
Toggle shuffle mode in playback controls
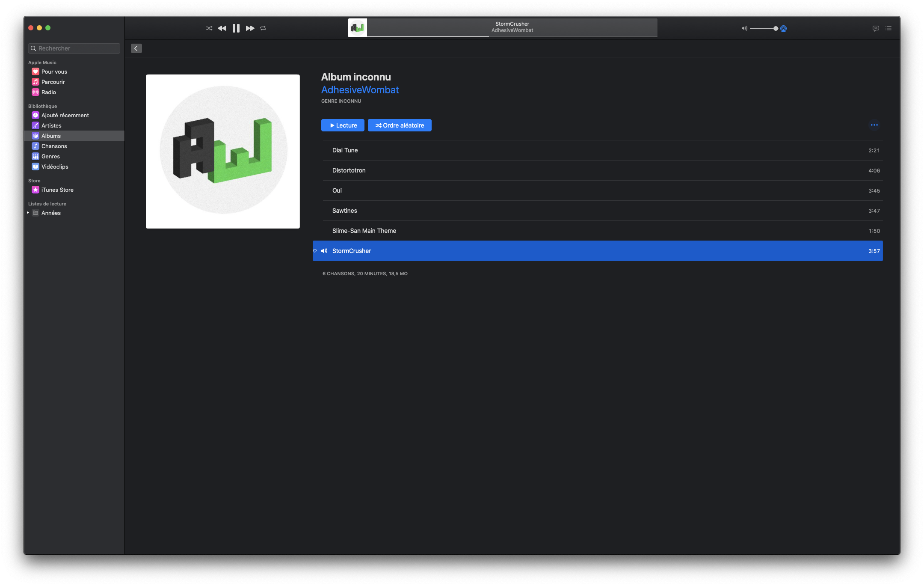tap(209, 28)
